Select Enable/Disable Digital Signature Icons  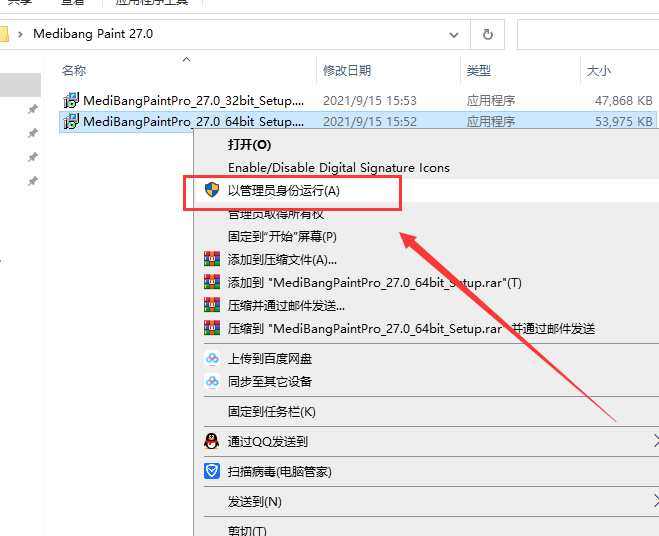click(x=339, y=168)
